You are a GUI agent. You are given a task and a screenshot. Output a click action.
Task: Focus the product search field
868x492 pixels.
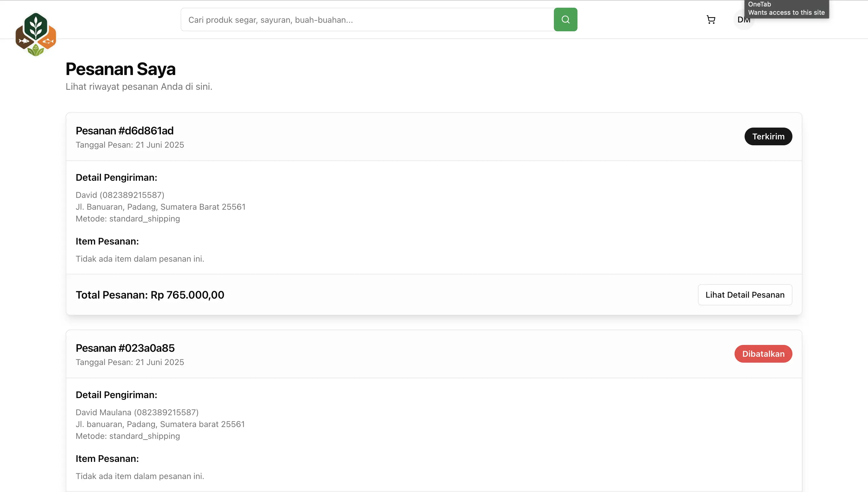367,19
